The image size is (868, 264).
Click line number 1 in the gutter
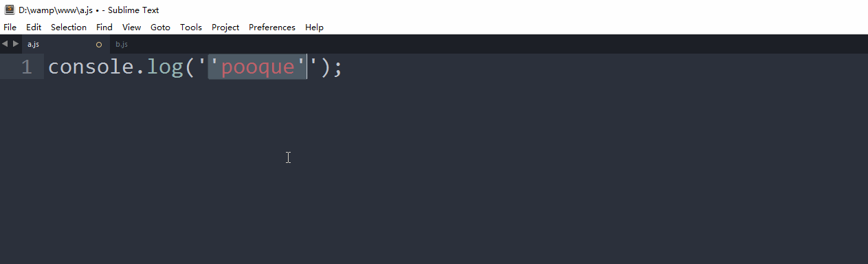26,67
